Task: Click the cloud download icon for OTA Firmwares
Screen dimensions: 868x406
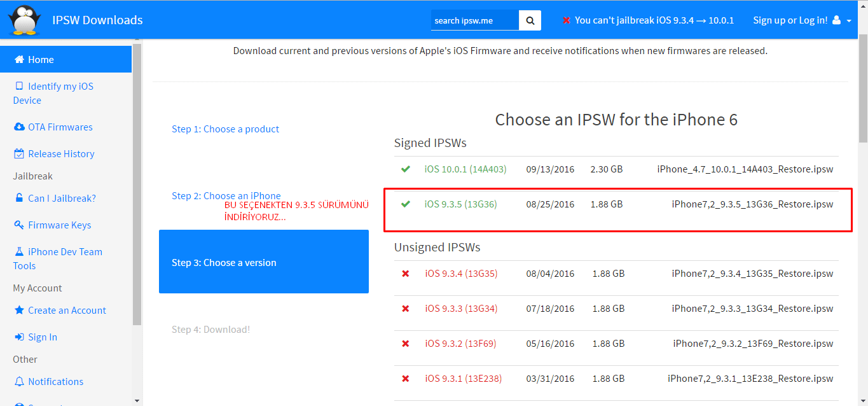Action: click(19, 127)
